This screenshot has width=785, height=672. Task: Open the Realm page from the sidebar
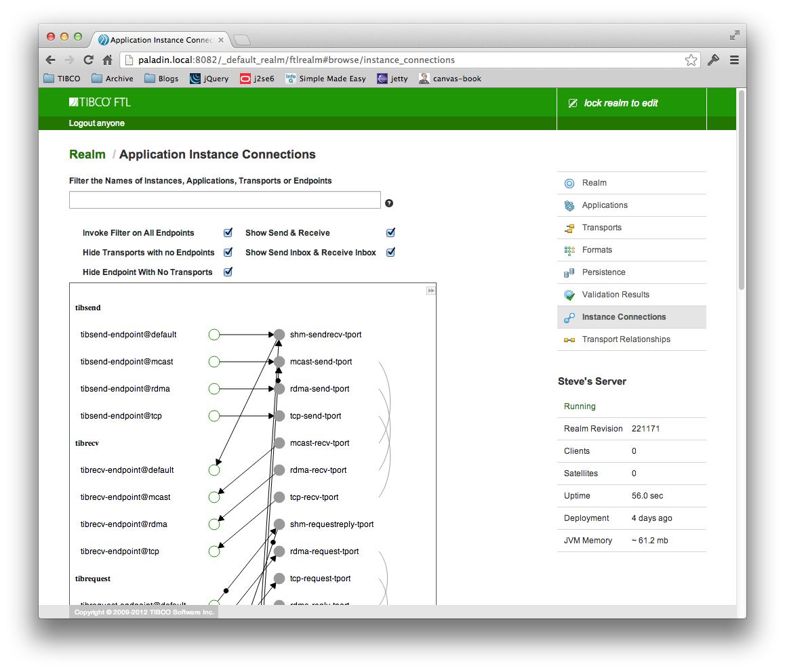(631, 183)
